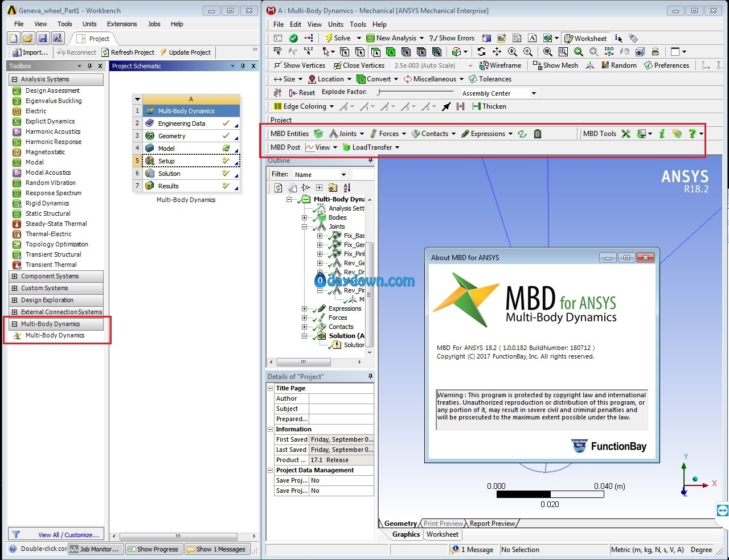Click the New Project icon in Workbench
Screen dimensions: 729x560
pos(13,38)
